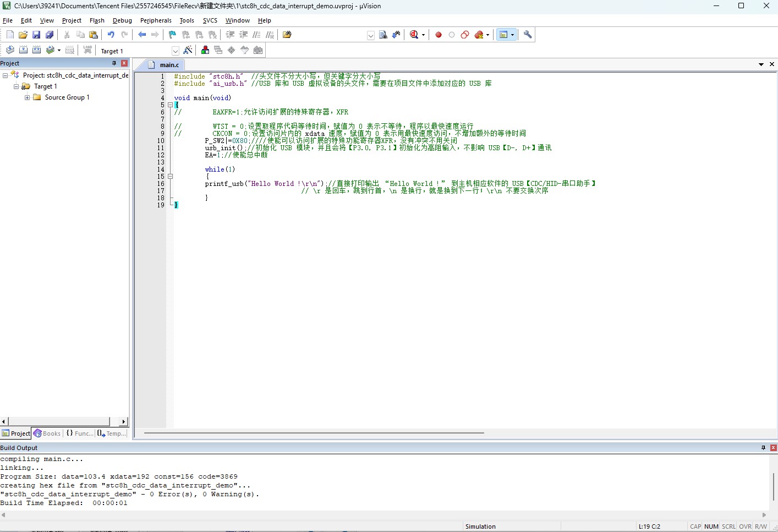778x532 pixels.
Task: Open the Project menu
Action: pos(72,20)
